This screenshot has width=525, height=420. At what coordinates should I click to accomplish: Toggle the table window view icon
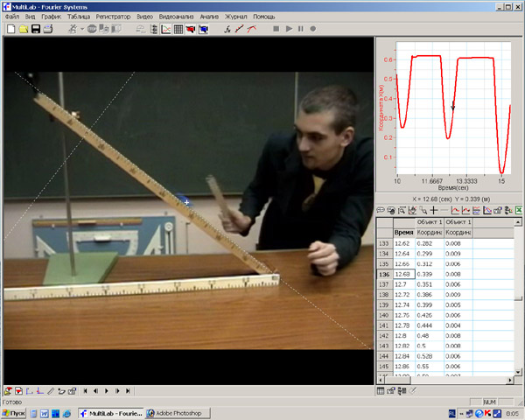point(178,29)
